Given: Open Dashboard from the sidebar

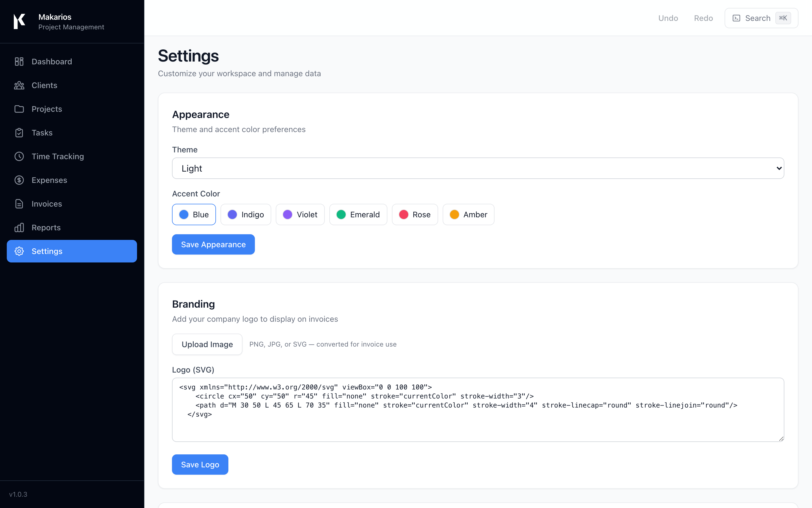Looking at the screenshot, I should click(x=72, y=62).
